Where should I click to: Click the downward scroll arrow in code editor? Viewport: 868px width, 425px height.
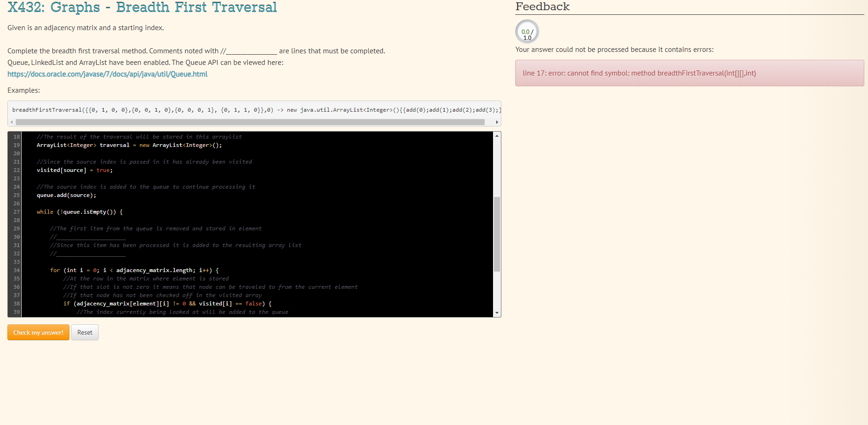pyautogui.click(x=497, y=313)
